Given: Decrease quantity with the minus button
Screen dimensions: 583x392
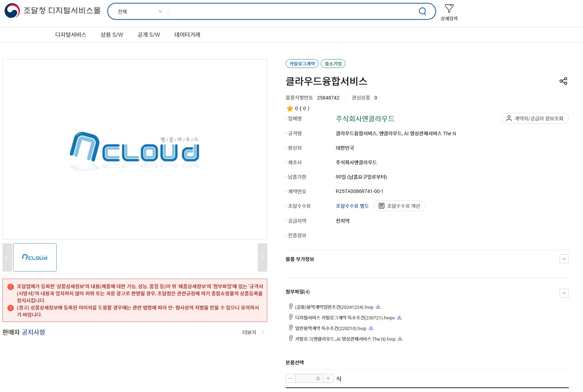Looking at the screenshot, I should coord(290,379).
